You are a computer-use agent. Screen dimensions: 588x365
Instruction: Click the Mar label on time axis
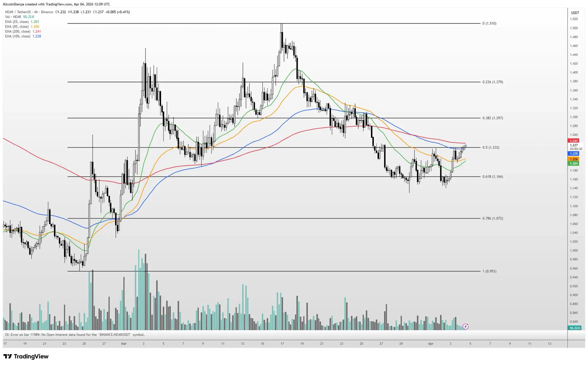(x=124, y=343)
